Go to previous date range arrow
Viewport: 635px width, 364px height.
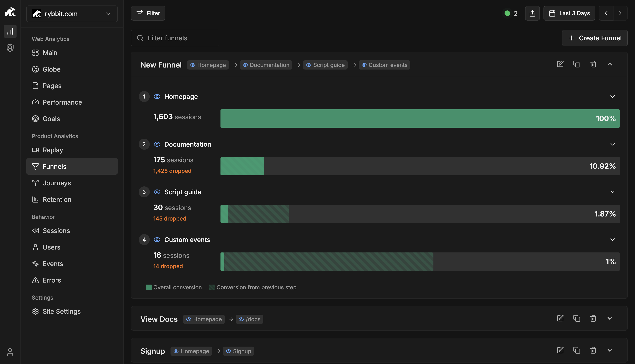(606, 13)
